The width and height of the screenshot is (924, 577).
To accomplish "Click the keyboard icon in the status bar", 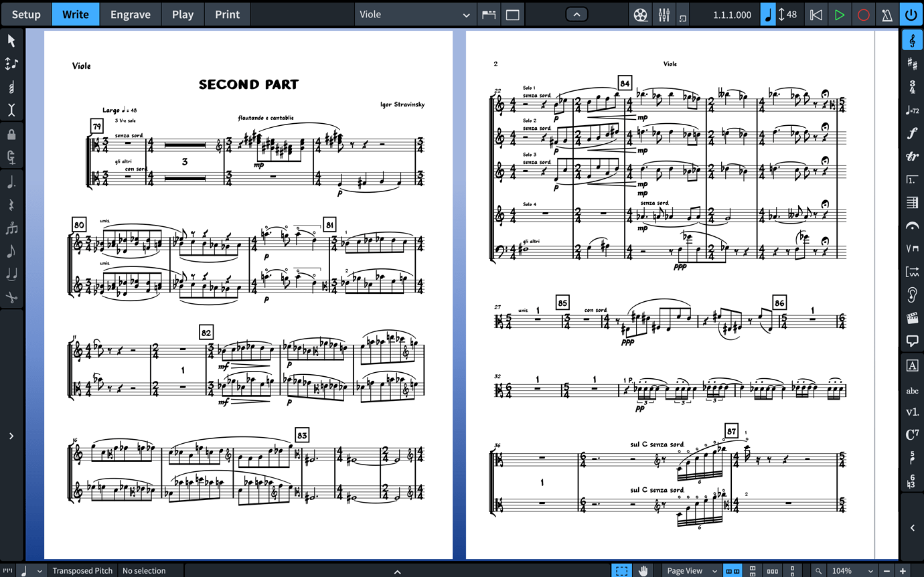I will 9,570.
